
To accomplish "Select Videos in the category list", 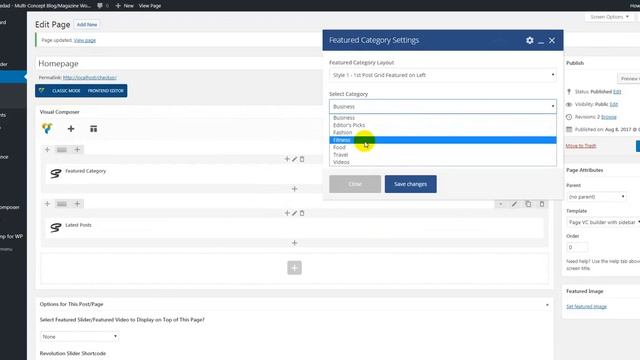I will click(x=443, y=162).
